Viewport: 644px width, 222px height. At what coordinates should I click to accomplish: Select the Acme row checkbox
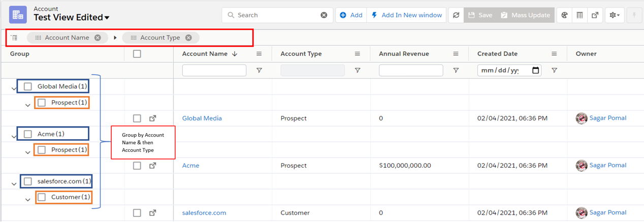tap(137, 166)
